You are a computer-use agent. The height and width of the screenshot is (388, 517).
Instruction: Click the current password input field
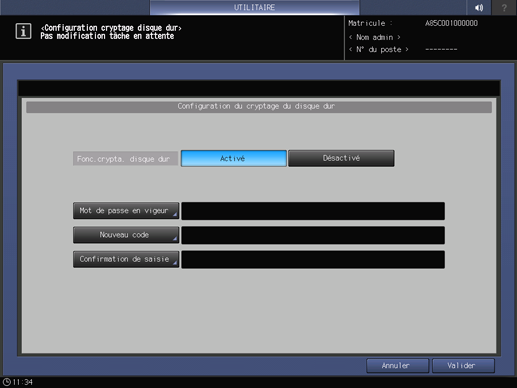tap(313, 211)
